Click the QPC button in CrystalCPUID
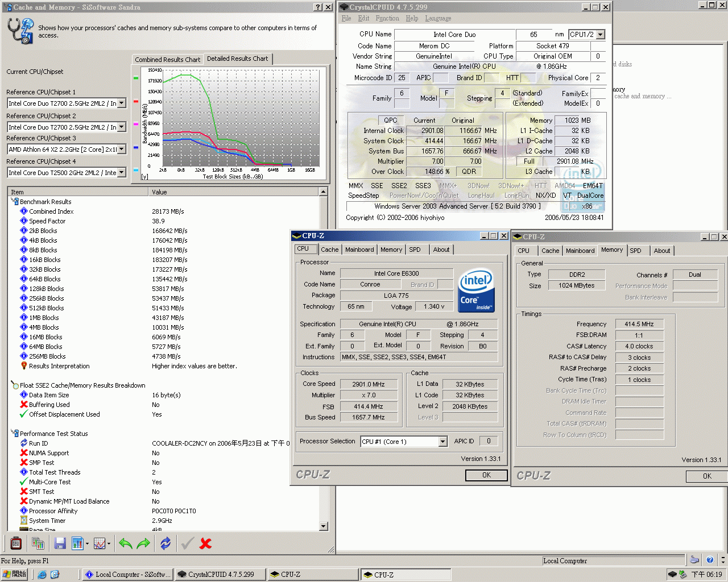This screenshot has height=582, width=728. [x=391, y=120]
